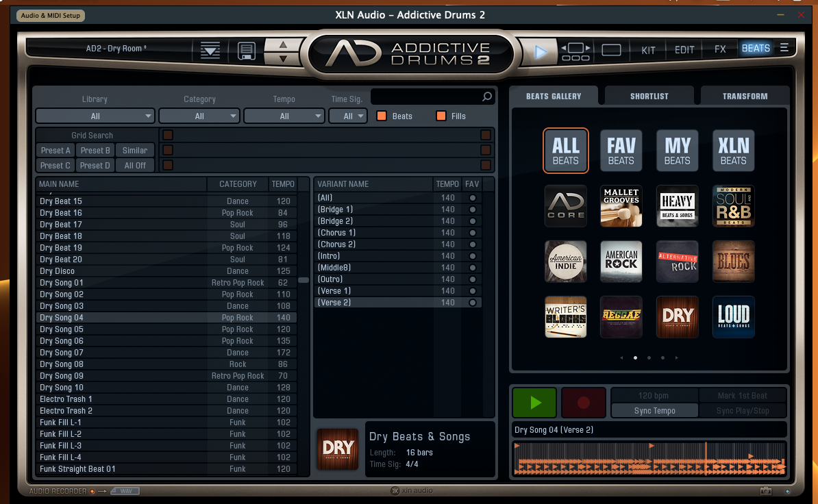
Task: Select the Reggae pack thumbnail
Action: coord(621,317)
